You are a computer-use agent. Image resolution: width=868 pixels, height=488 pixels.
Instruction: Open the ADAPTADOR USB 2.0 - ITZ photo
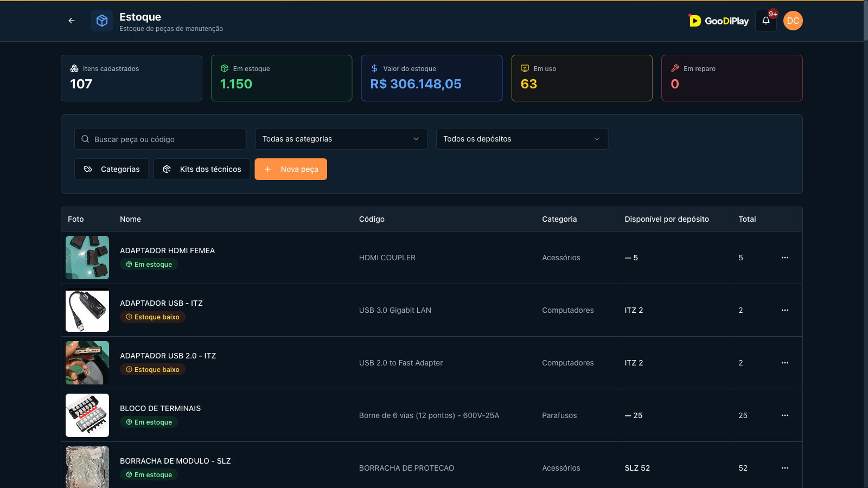(87, 363)
